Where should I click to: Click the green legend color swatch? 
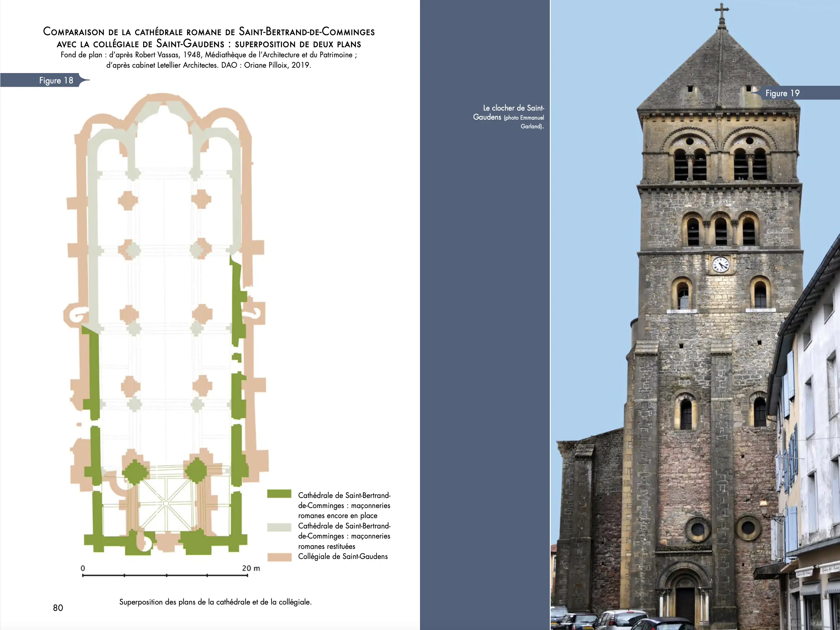pos(279,494)
